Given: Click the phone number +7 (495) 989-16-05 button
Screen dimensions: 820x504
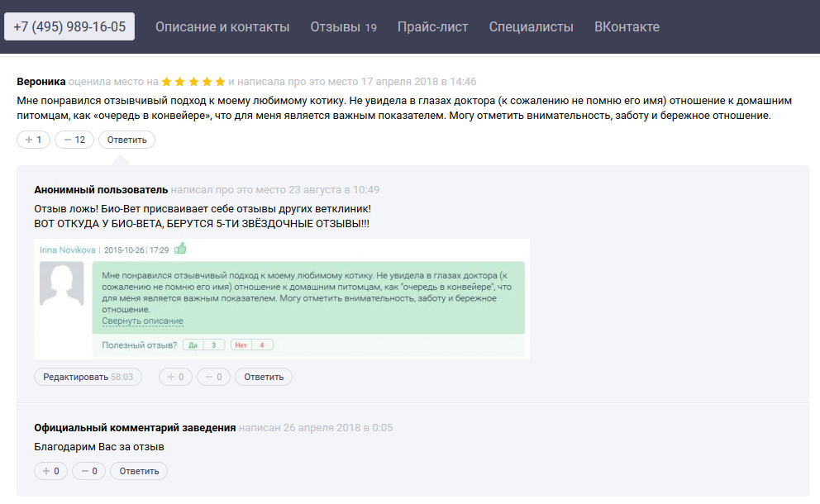Looking at the screenshot, I should (x=69, y=26).
